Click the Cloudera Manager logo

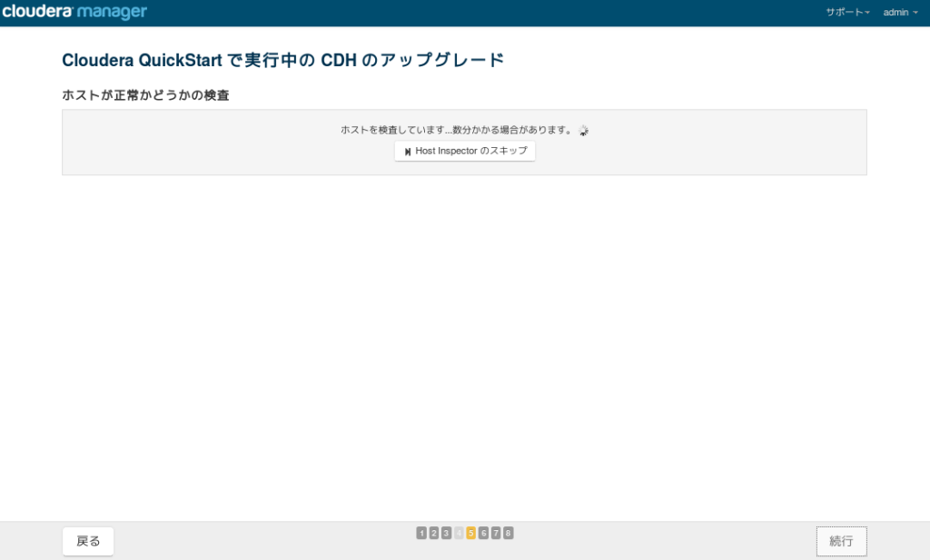74,12
